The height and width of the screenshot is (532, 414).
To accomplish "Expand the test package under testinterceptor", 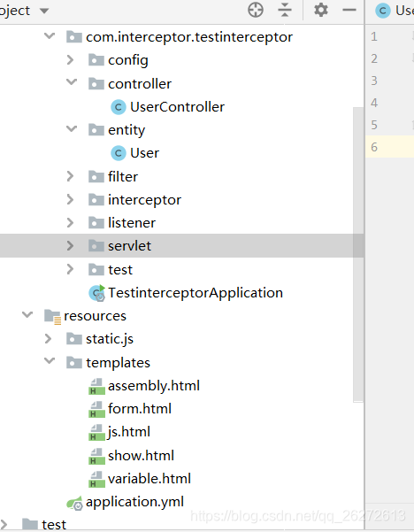I will tap(70, 269).
